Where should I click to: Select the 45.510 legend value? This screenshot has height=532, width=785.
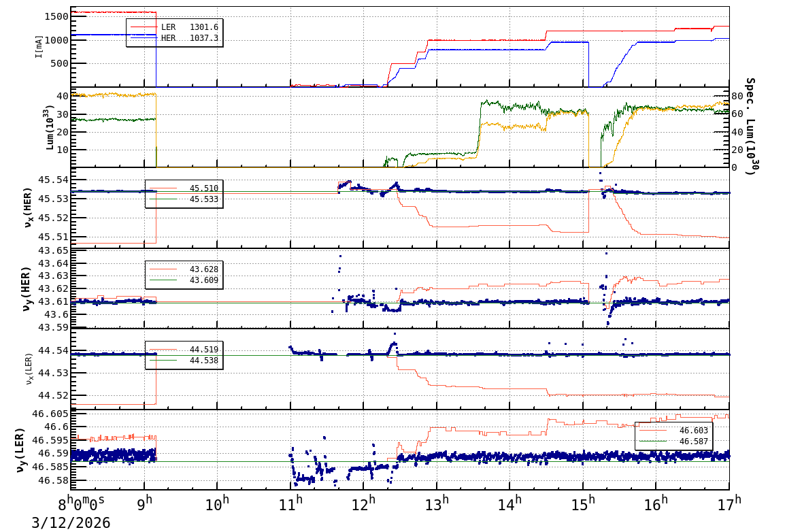[204, 188]
